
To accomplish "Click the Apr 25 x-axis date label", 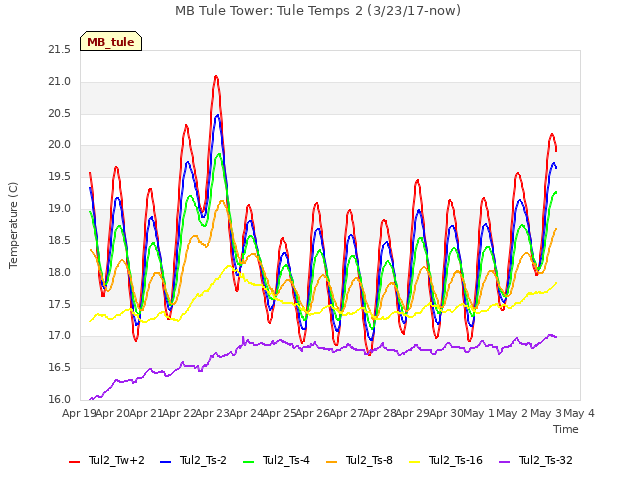I will (280, 413).
